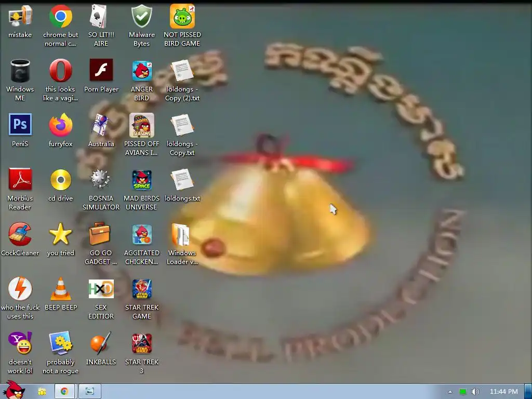The height and width of the screenshot is (399, 532).
Task: Select the red Opera 'this looks like' icon
Action: pyautogui.click(x=60, y=71)
